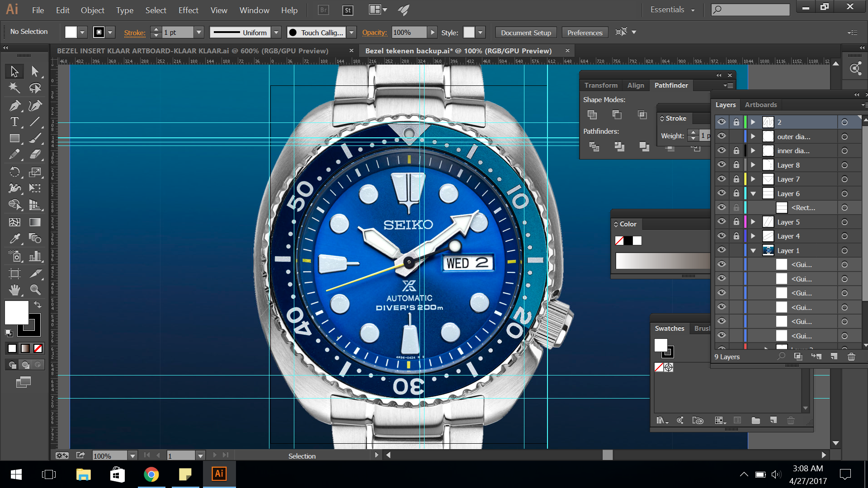
Task: Toggle Layer 4 visibility eye
Action: click(x=722, y=236)
